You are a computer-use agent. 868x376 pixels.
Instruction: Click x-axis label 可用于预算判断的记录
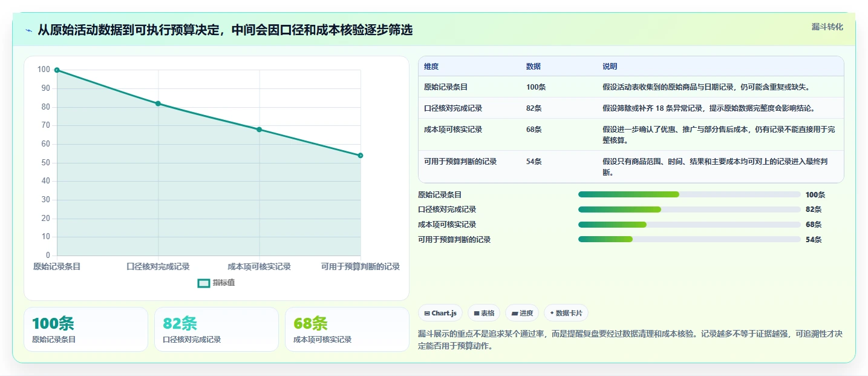pyautogui.click(x=361, y=266)
